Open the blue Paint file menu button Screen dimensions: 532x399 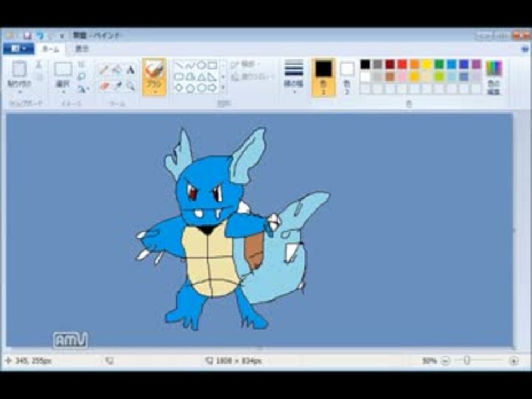(19, 49)
